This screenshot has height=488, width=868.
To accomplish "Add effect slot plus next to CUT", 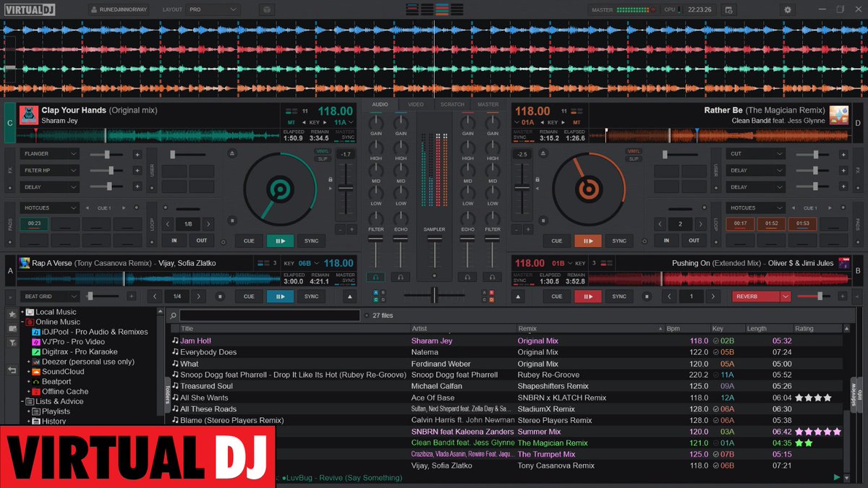I will click(x=843, y=154).
